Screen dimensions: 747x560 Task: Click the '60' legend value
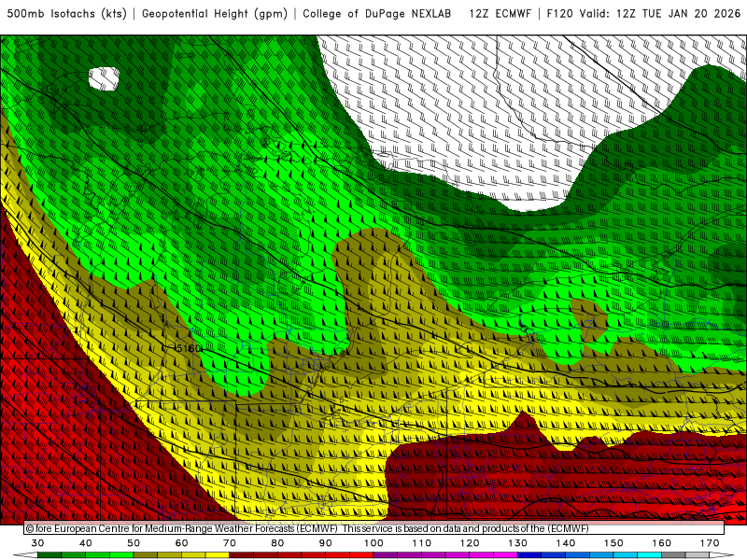pyautogui.click(x=181, y=543)
